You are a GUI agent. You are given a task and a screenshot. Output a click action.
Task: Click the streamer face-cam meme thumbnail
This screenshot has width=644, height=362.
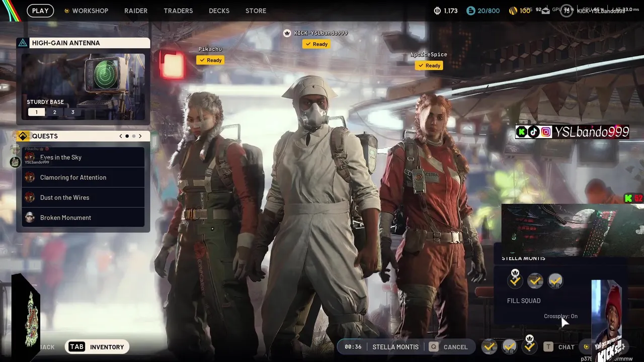click(x=606, y=320)
